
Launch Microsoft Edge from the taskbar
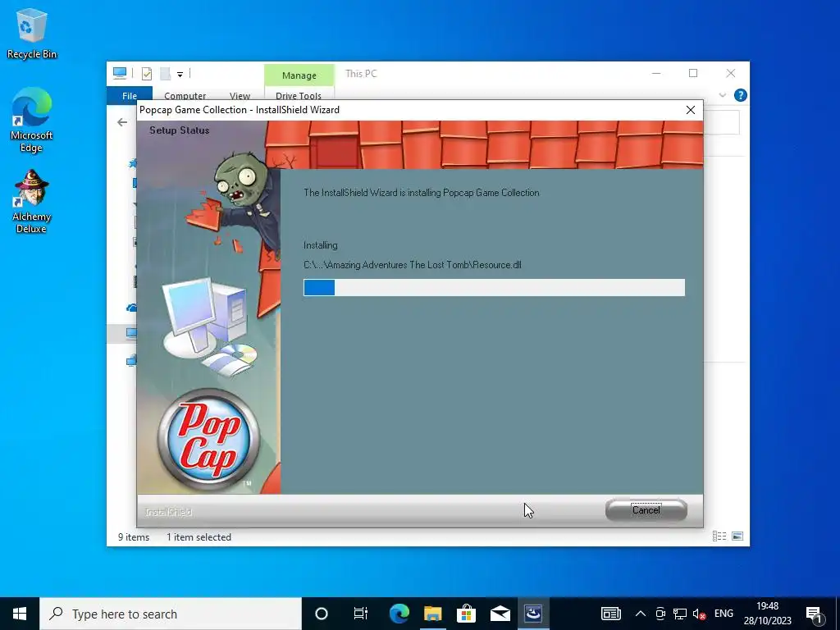[399, 614]
